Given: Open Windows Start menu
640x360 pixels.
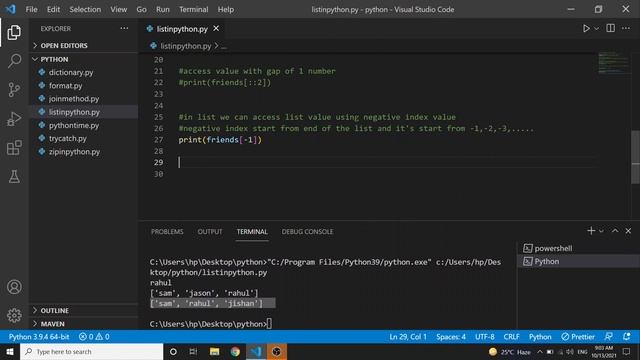Looking at the screenshot, I should click(x=10, y=351).
